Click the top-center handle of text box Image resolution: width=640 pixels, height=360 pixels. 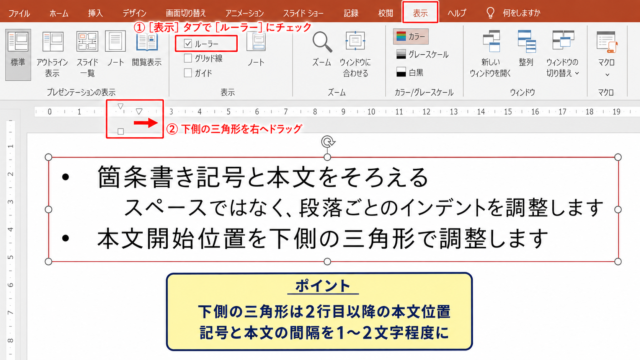point(327,157)
